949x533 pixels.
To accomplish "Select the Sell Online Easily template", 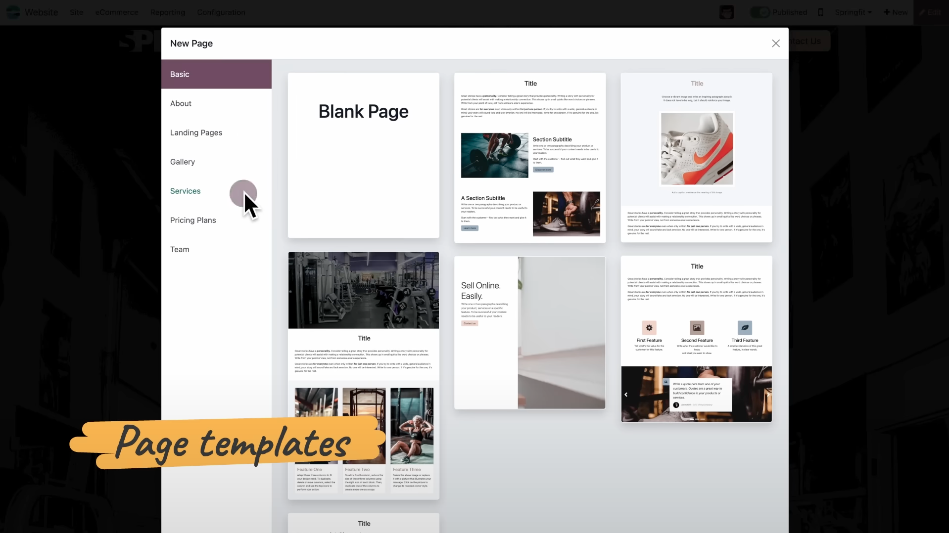I will tap(529, 332).
